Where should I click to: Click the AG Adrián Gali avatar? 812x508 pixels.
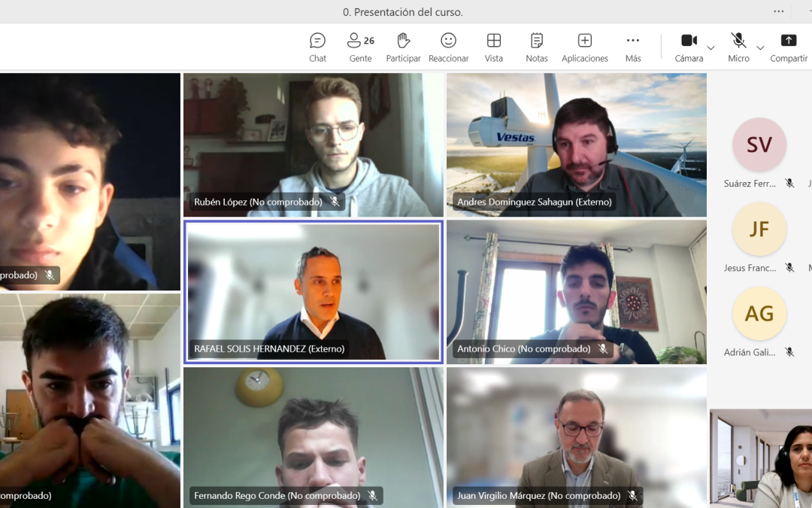click(759, 313)
